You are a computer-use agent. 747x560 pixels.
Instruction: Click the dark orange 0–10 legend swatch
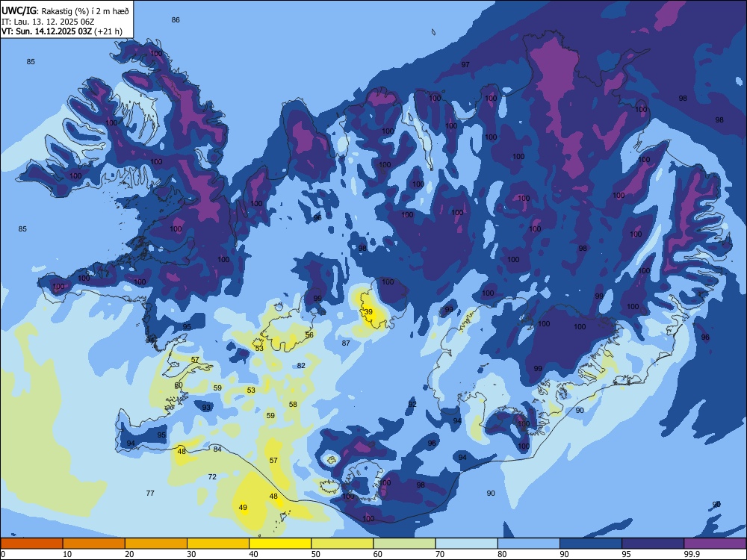31,544
